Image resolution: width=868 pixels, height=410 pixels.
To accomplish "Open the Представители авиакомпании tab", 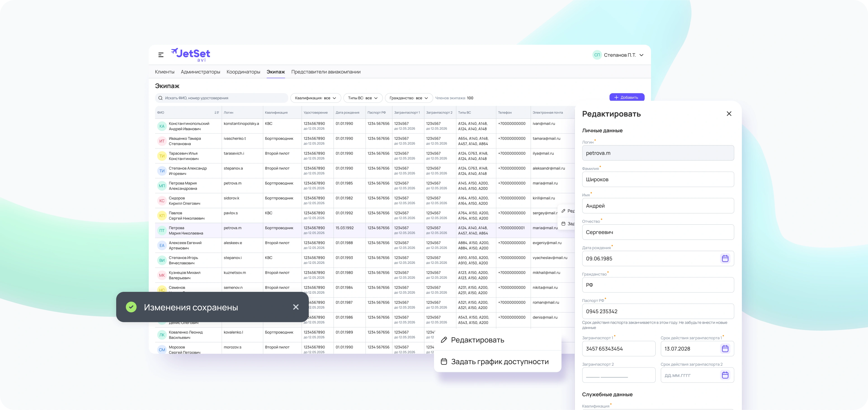I will click(x=325, y=72).
